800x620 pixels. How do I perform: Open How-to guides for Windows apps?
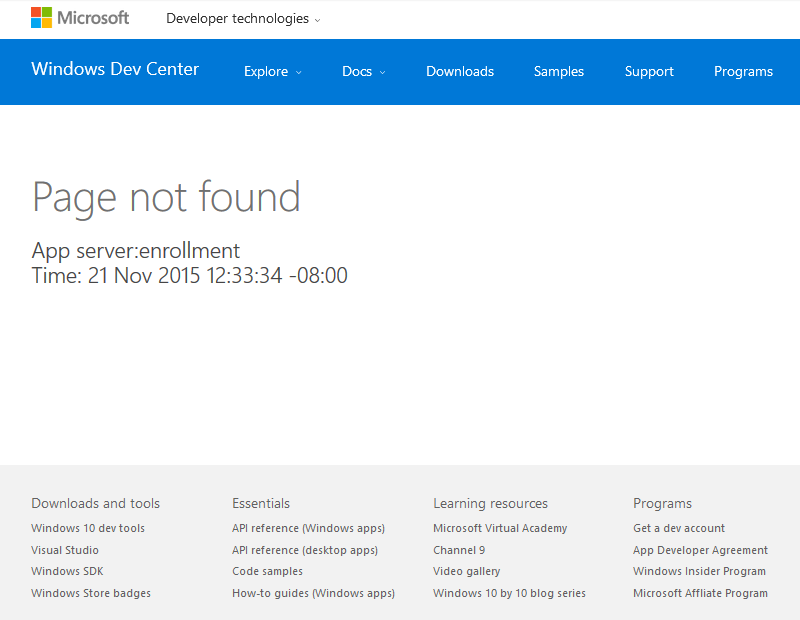[313, 592]
